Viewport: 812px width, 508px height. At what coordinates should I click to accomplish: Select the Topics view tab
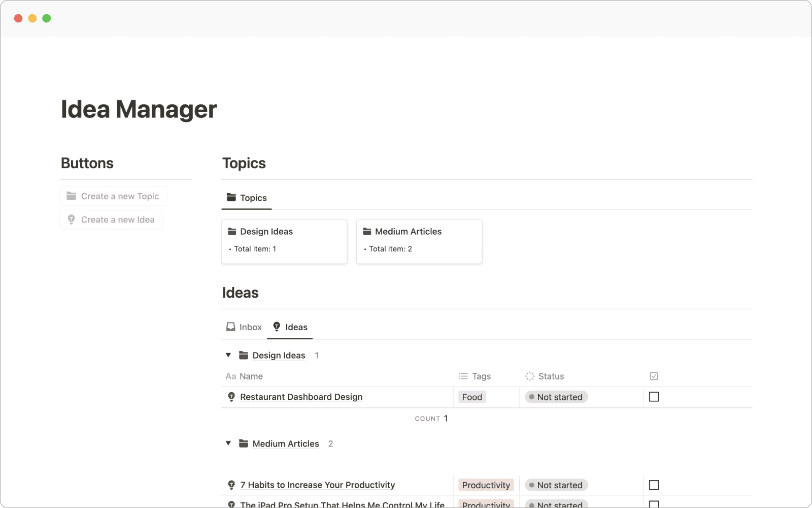[x=247, y=198]
